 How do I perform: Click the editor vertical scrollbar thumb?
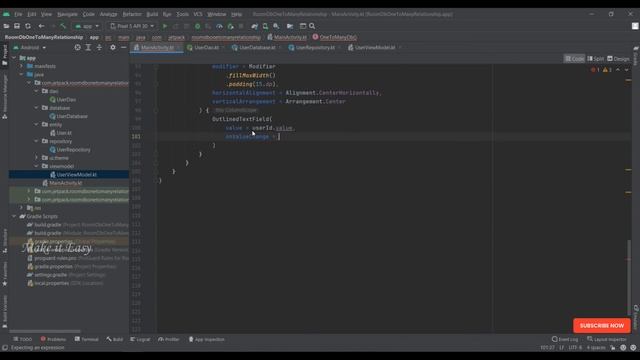coord(629,278)
